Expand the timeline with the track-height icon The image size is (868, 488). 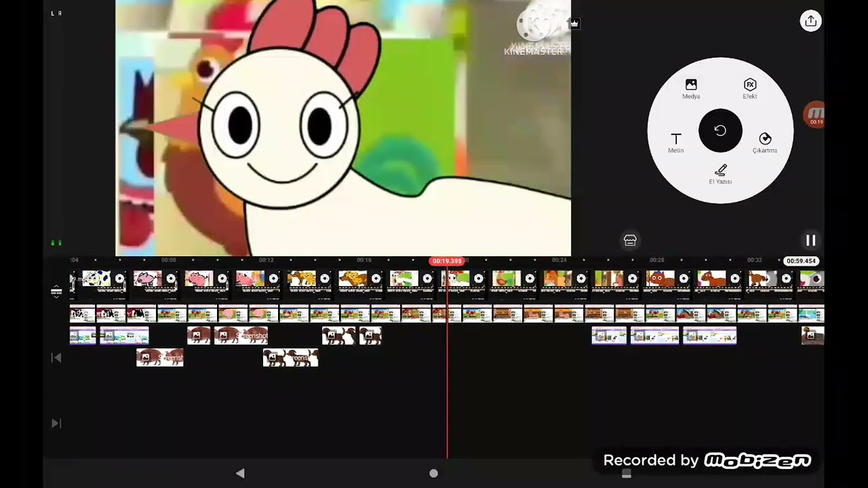[56, 292]
